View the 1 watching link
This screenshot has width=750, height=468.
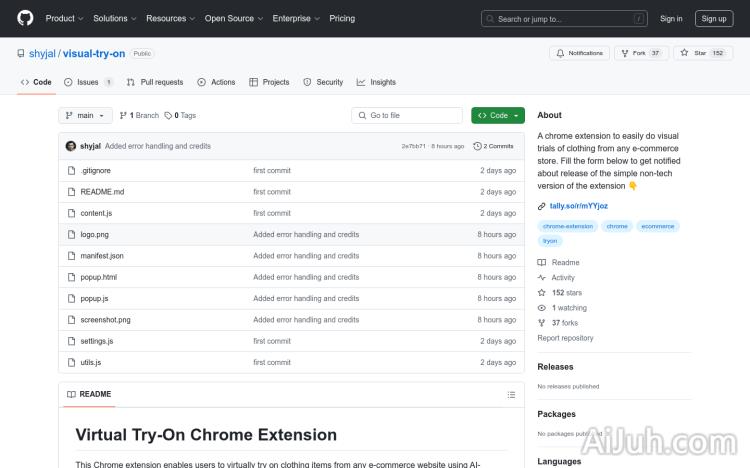click(x=562, y=308)
